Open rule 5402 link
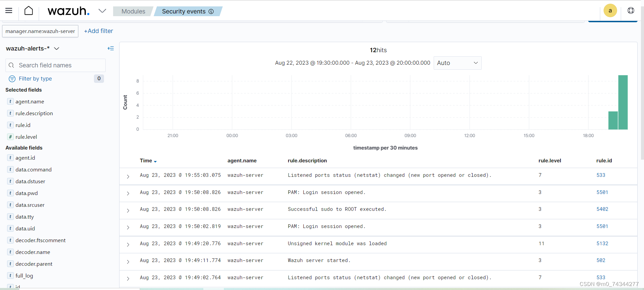644x290 pixels. point(602,209)
